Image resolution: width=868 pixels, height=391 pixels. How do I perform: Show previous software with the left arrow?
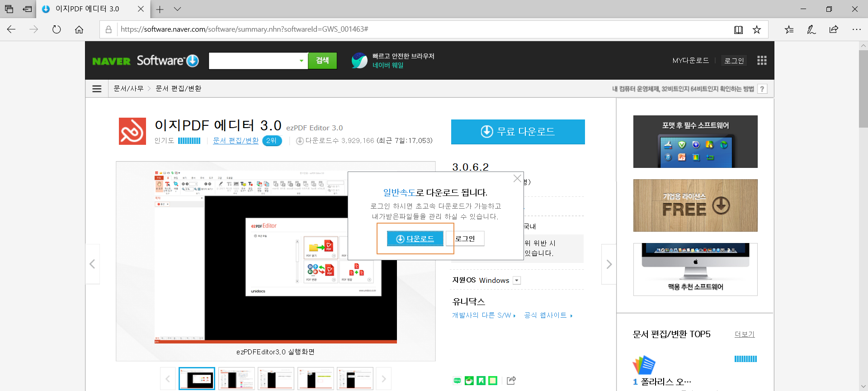[92, 264]
